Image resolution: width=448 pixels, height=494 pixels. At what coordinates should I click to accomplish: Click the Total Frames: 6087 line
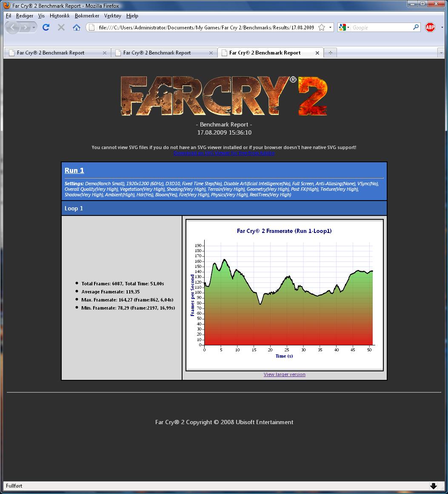point(123,284)
